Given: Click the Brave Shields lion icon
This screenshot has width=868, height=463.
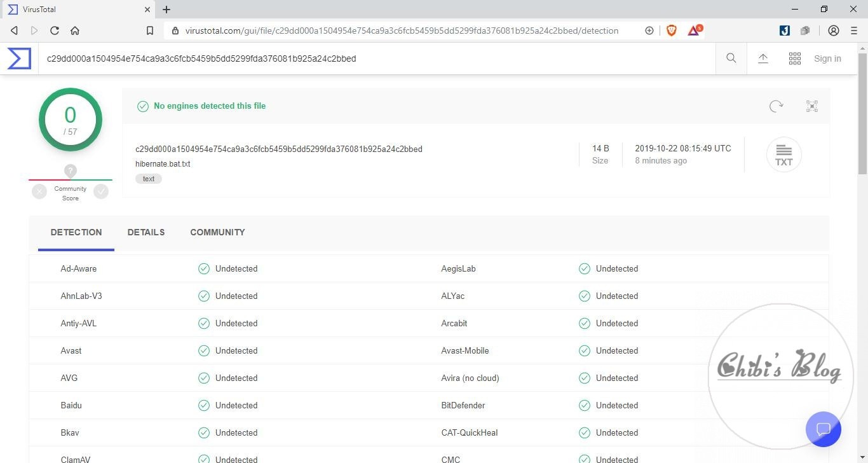Looking at the screenshot, I should click(672, 31).
